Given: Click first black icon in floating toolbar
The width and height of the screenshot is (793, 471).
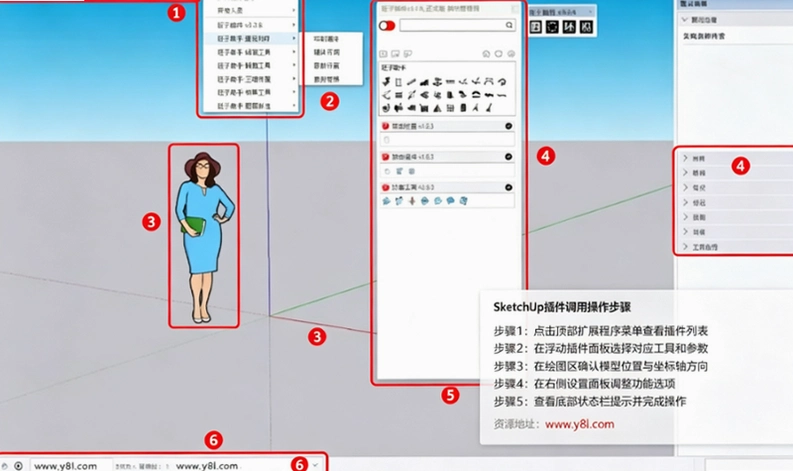Looking at the screenshot, I should (536, 27).
